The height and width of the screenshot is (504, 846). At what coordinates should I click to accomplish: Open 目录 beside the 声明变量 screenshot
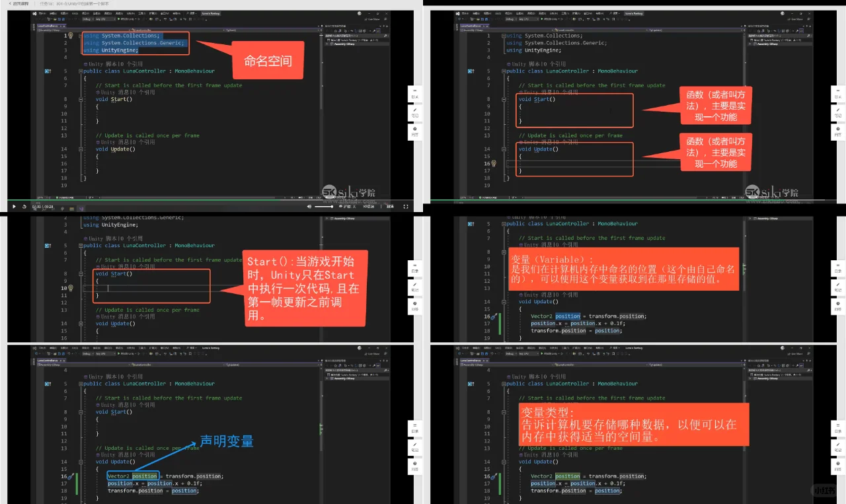coord(415,428)
